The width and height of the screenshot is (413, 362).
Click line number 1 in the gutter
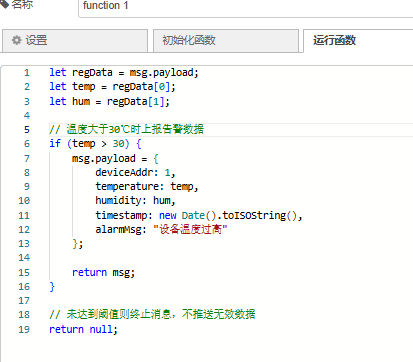[x=27, y=72]
